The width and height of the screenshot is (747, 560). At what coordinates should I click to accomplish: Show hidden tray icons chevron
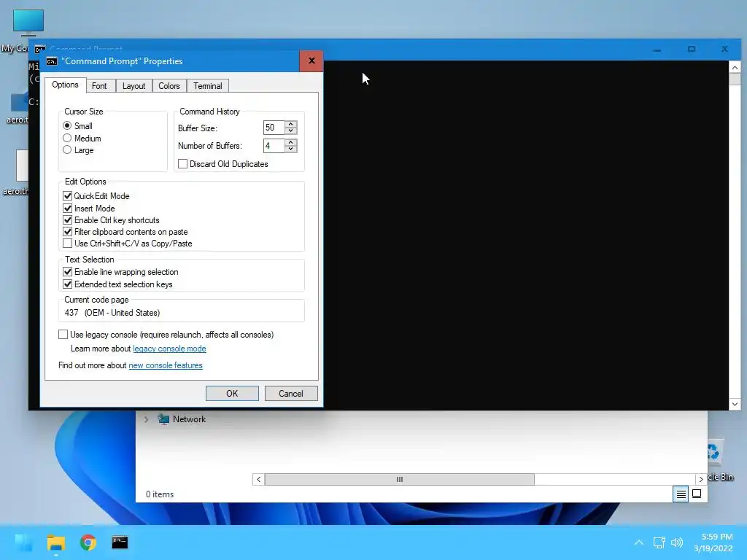tap(639, 542)
